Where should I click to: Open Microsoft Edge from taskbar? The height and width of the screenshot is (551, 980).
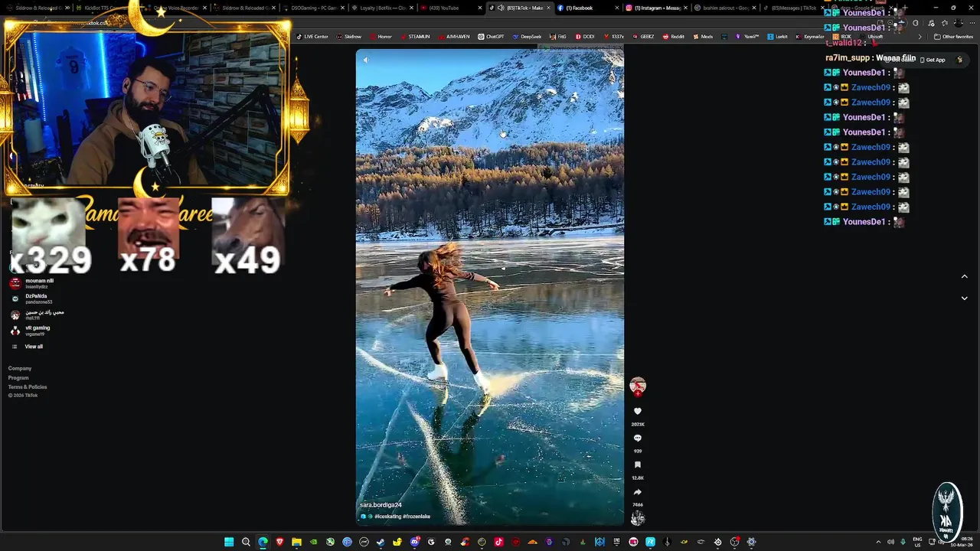pyautogui.click(x=263, y=542)
